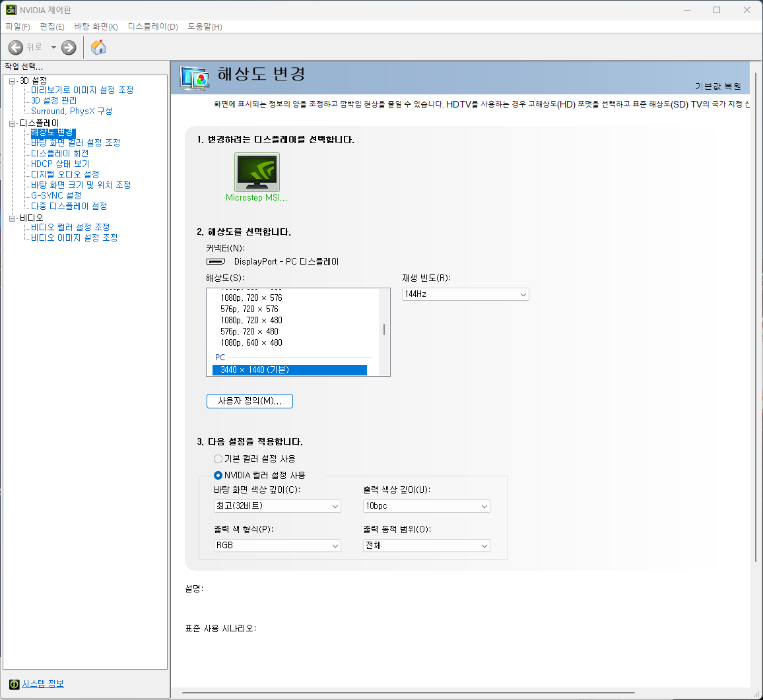Image resolution: width=763 pixels, height=700 pixels.
Task: Click the horizontal scrollbar at bottom
Action: pos(408,693)
